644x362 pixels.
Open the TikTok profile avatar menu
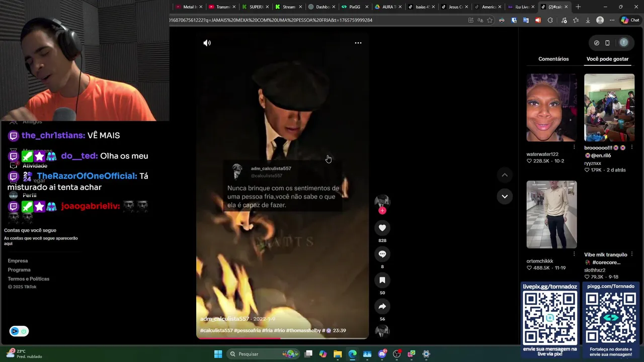(x=624, y=43)
